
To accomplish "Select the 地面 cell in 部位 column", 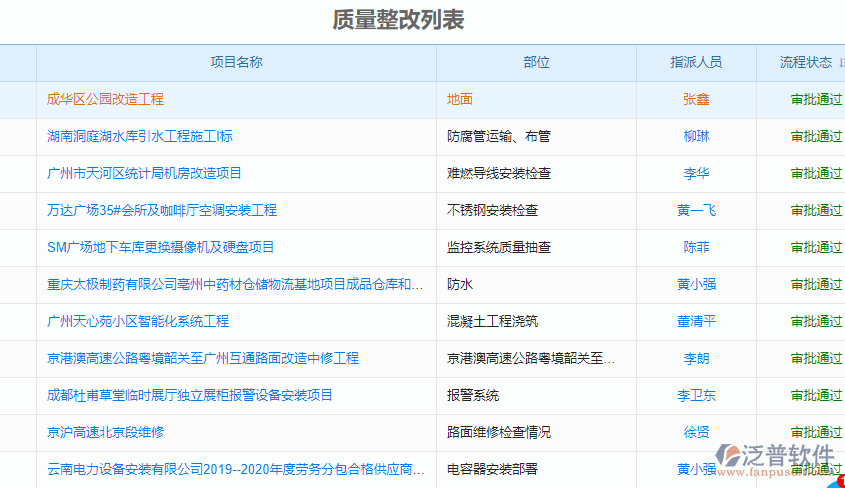I will click(x=460, y=99).
